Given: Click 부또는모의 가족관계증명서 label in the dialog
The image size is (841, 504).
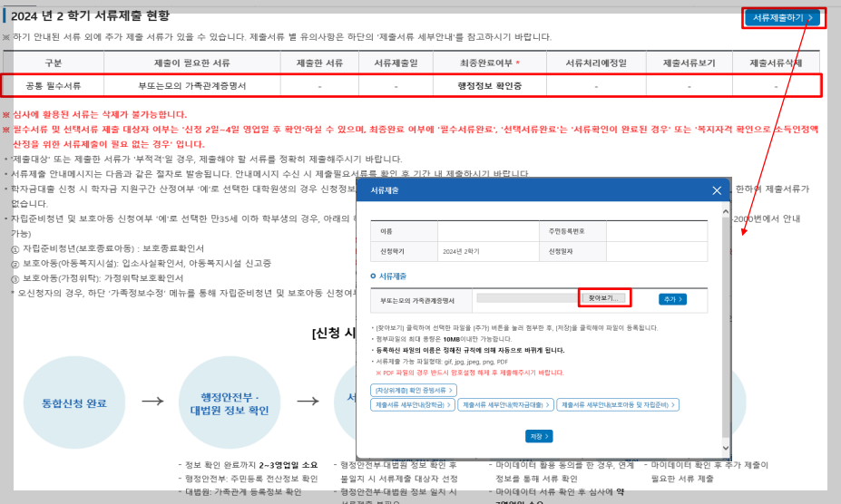Looking at the screenshot, I should [417, 301].
